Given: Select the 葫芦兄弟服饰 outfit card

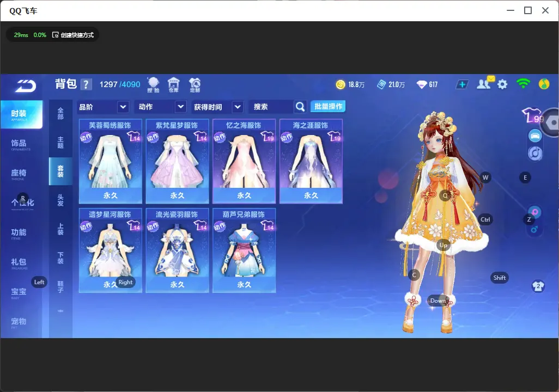Looking at the screenshot, I should tap(244, 250).
